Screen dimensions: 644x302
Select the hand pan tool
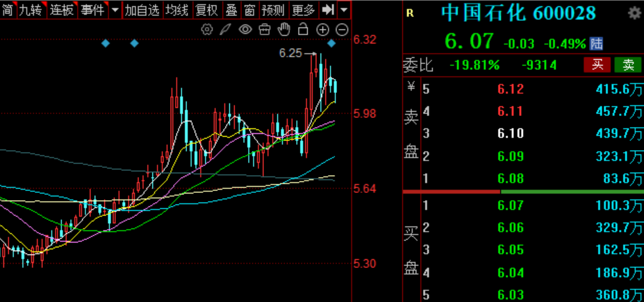pyautogui.click(x=284, y=29)
